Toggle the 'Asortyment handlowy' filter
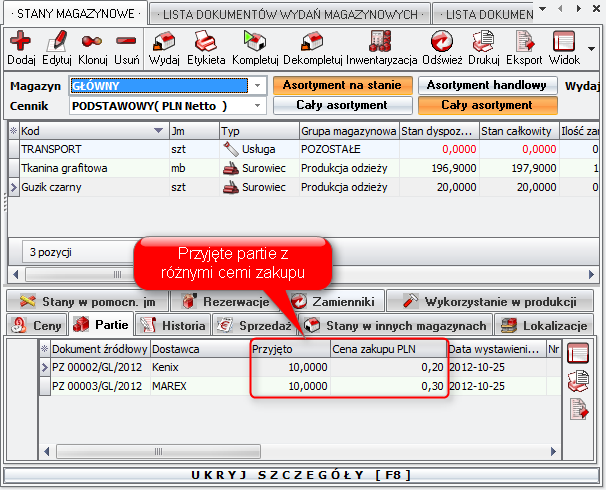This screenshot has height=490, width=606. pos(485,86)
